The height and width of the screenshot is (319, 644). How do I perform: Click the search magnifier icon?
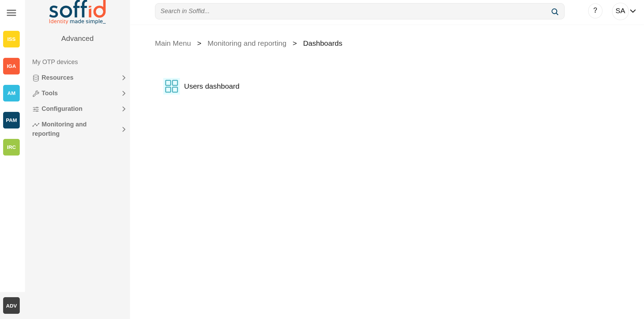coord(555,11)
